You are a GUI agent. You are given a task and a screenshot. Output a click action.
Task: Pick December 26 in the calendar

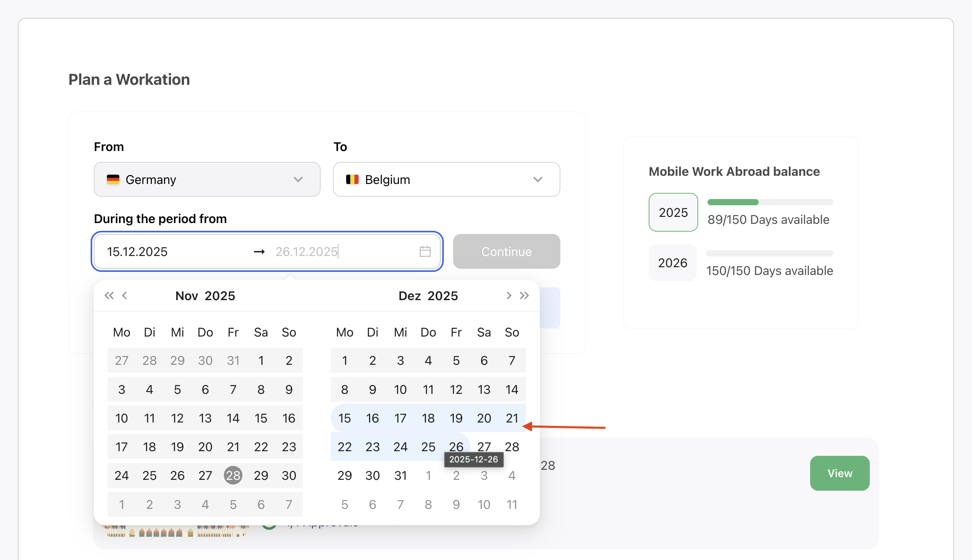pyautogui.click(x=456, y=447)
